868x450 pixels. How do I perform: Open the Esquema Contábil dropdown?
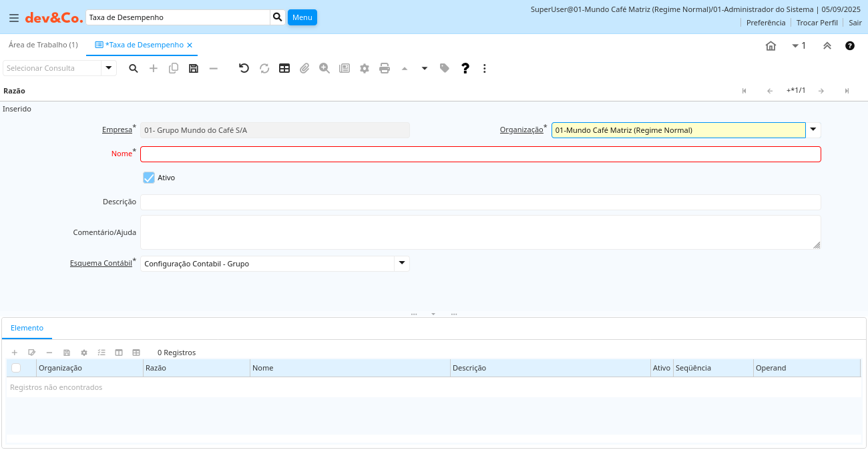tap(402, 264)
